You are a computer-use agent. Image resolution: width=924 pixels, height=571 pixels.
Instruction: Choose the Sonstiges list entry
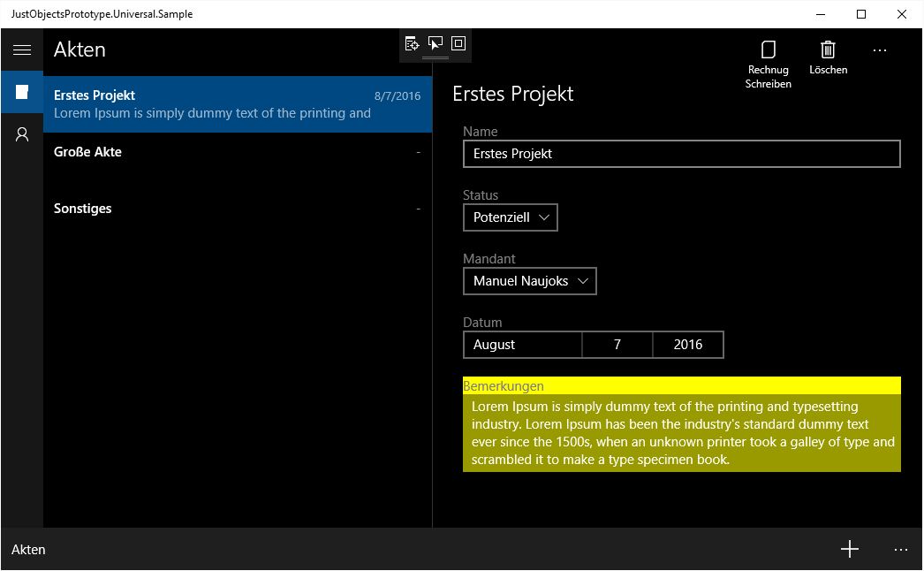237,209
